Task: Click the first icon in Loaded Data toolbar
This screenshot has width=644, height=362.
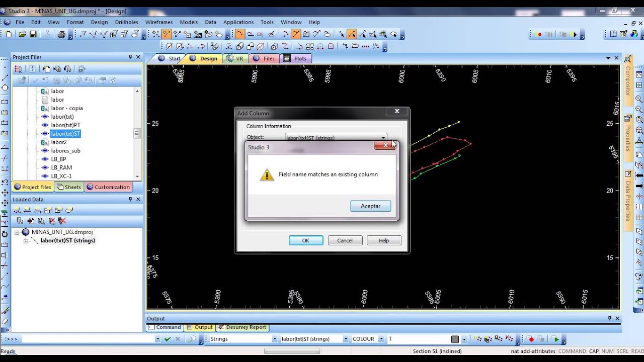Action: click(x=17, y=210)
